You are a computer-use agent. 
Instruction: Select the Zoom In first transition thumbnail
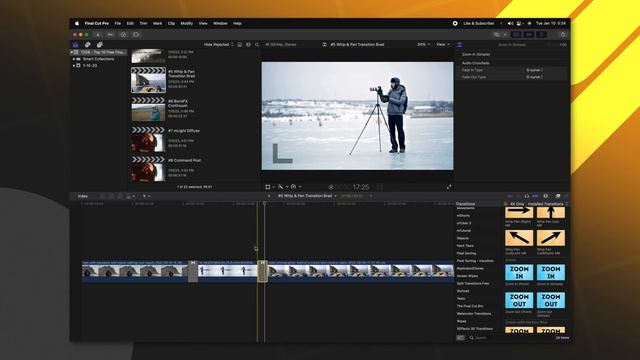(x=519, y=273)
